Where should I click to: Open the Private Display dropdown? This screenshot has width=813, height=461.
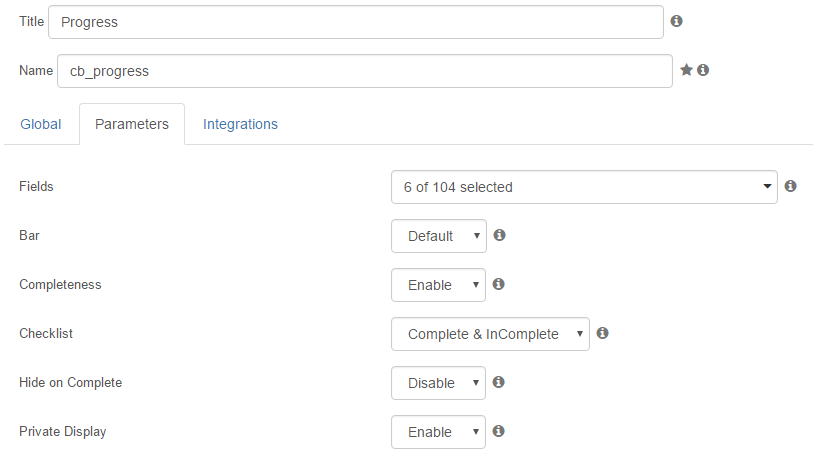pos(438,432)
